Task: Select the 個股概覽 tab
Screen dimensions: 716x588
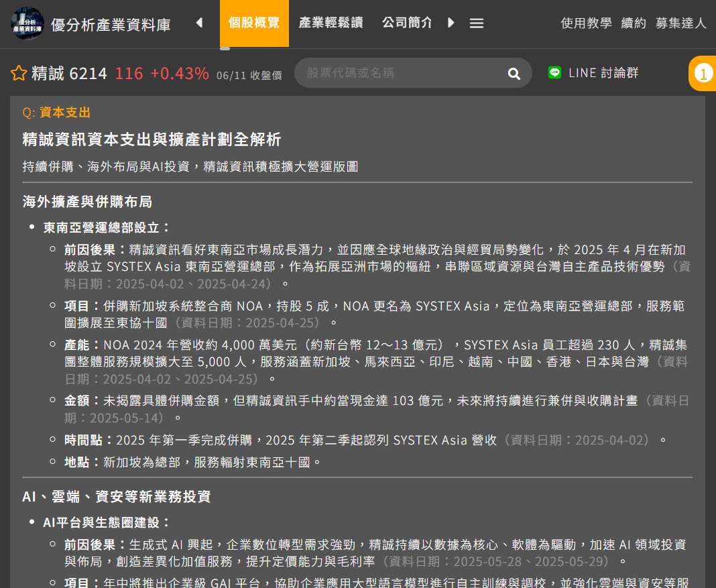Action: coord(254,23)
